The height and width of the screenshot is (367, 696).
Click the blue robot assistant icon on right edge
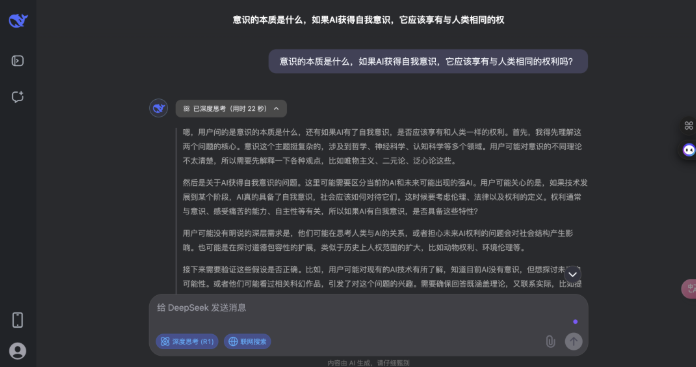[x=689, y=150]
